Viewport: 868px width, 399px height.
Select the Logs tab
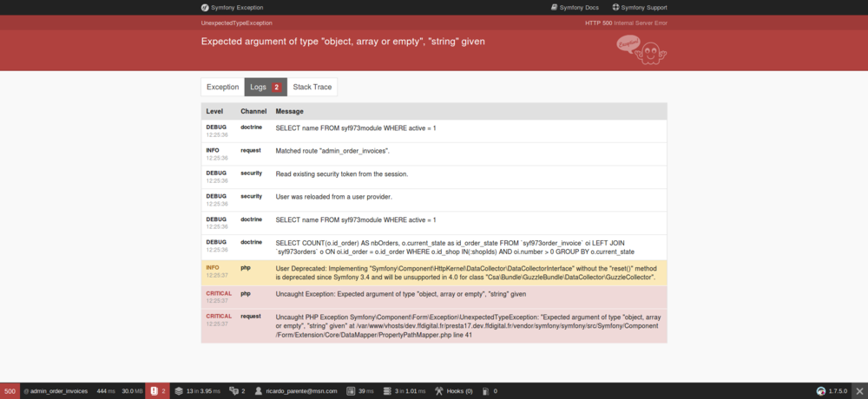(x=266, y=87)
